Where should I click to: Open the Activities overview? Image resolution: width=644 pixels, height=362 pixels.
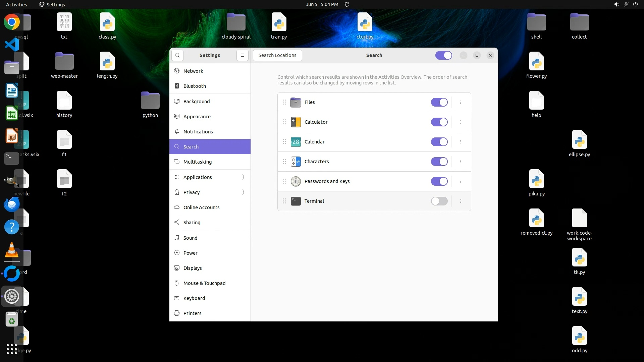coord(16,4)
